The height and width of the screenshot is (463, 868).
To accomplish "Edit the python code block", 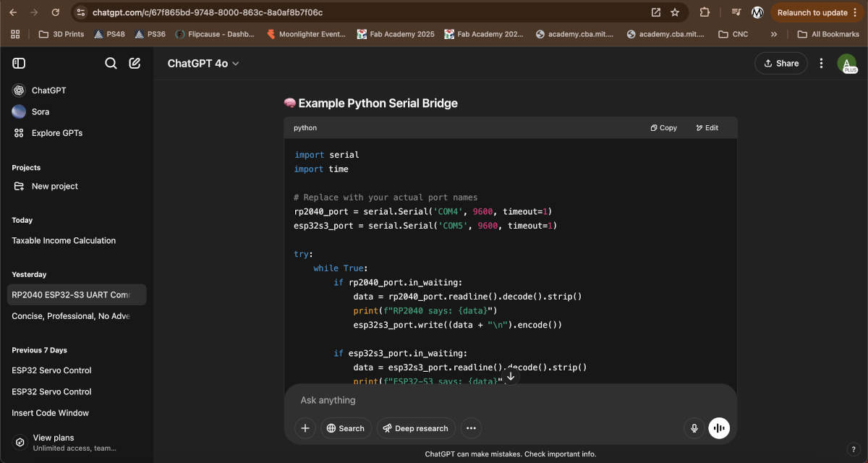I will [707, 128].
